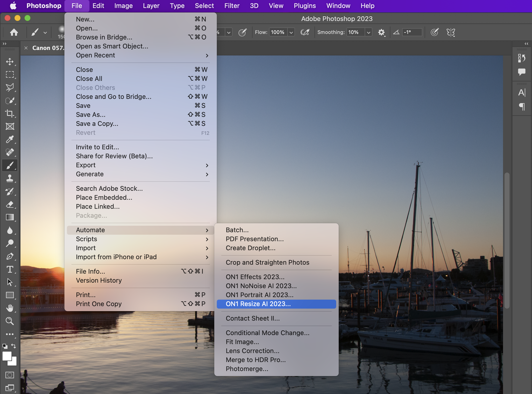The image size is (532, 394).
Task: Select the Eraser tool
Action: click(x=10, y=204)
